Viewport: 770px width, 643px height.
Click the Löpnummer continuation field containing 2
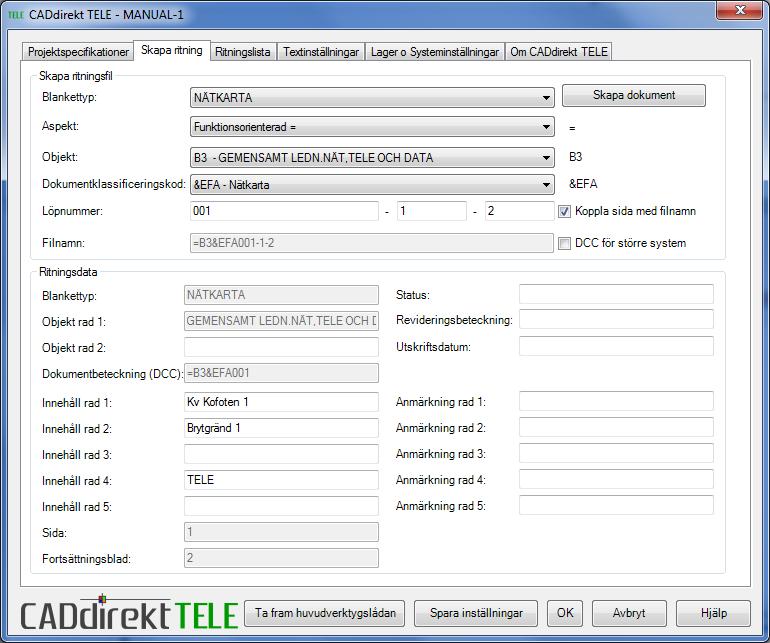point(519,211)
